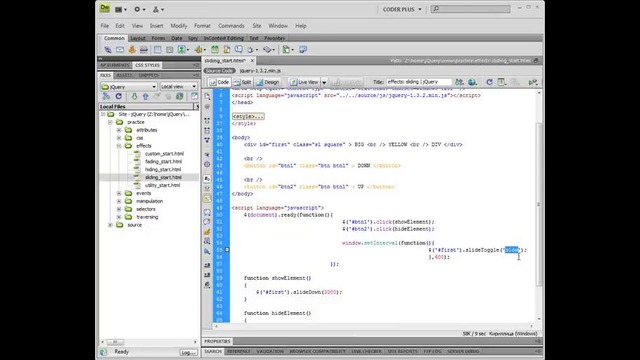Open the Live View options arrow
640x360 pixels.
click(324, 82)
